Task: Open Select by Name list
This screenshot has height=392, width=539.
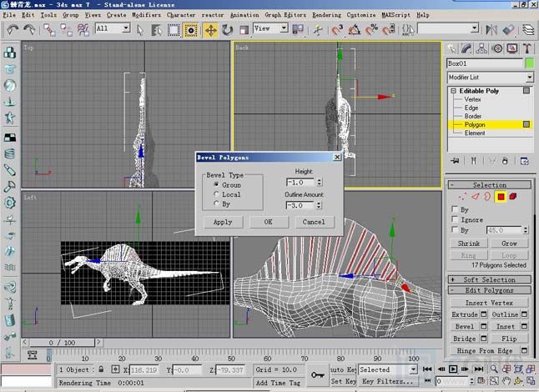Action: coord(157,30)
